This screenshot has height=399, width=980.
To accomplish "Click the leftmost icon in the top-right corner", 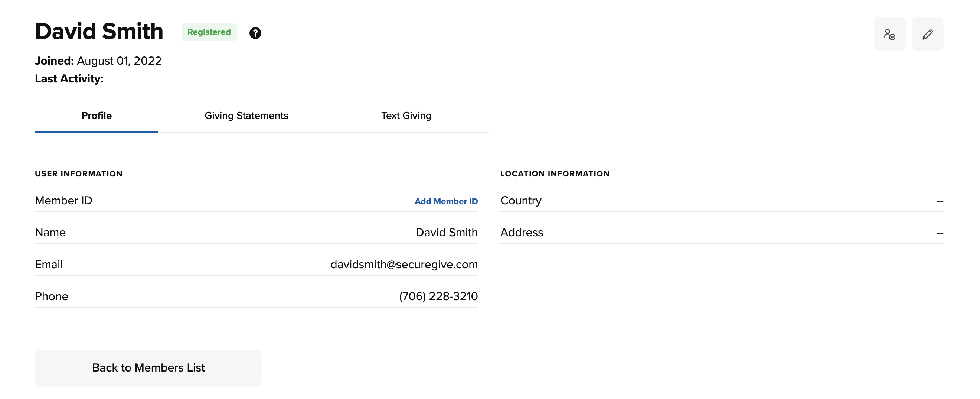I will (890, 34).
